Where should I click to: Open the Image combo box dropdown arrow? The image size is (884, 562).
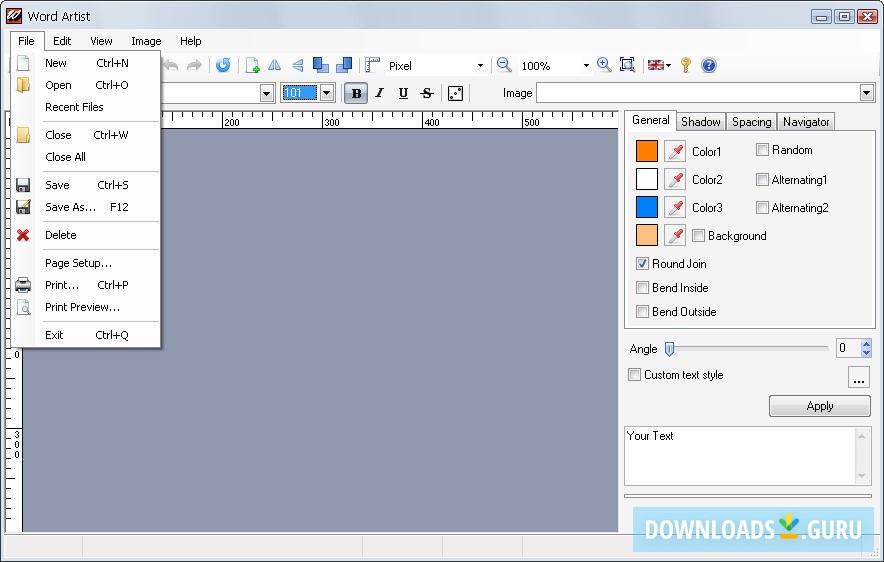click(x=867, y=93)
